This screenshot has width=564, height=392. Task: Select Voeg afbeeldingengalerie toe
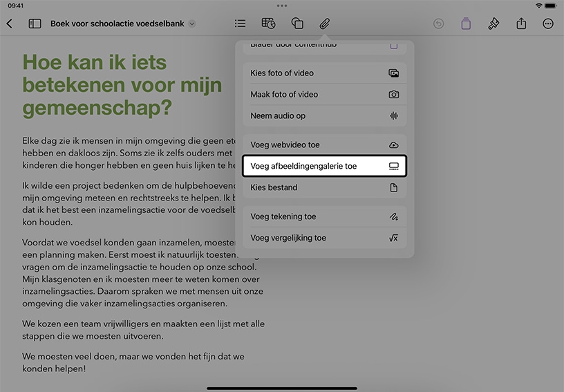[x=325, y=166]
